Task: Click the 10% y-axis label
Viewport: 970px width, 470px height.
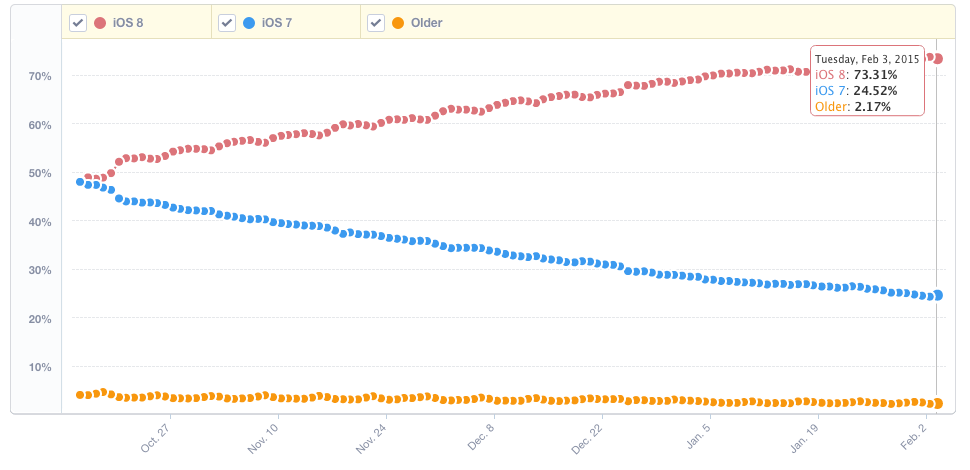Action: click(x=40, y=367)
